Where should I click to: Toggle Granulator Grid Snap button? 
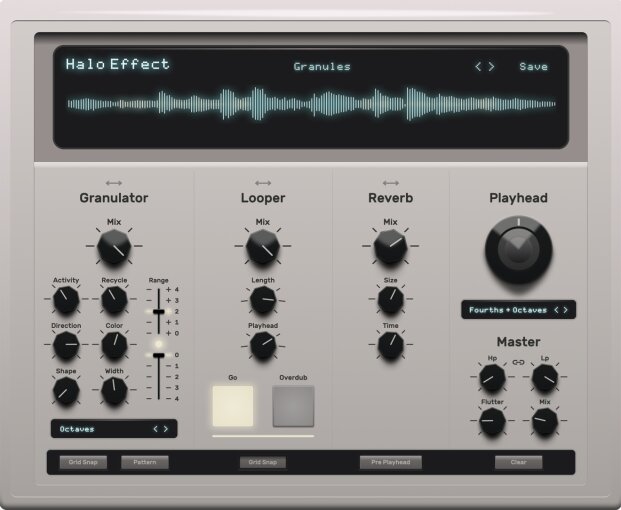[x=83, y=462]
